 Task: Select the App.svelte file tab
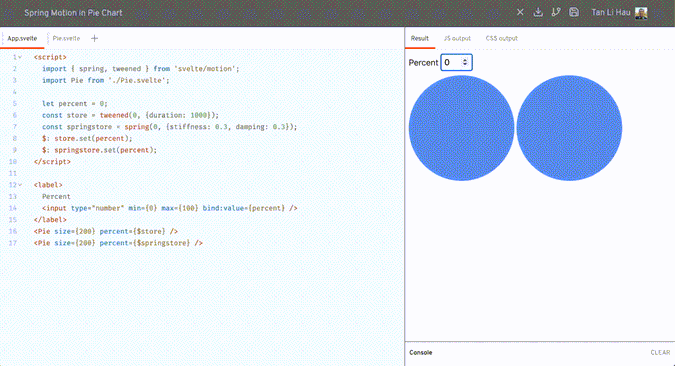pyautogui.click(x=22, y=38)
